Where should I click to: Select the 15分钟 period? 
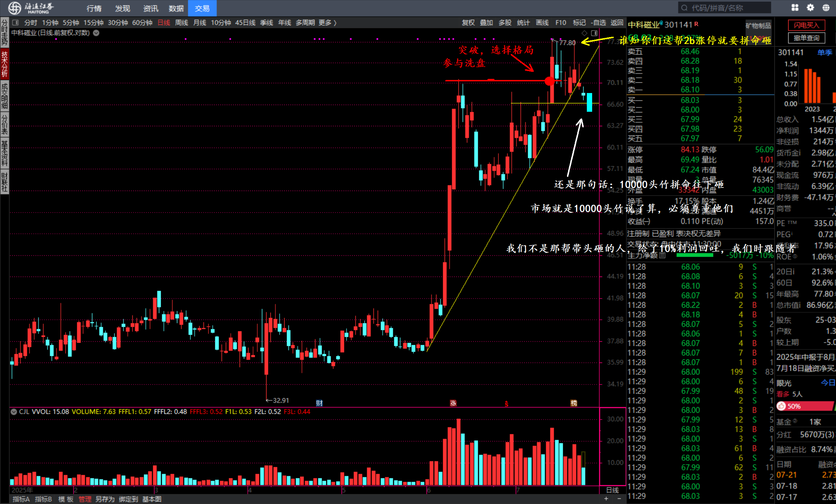[x=93, y=23]
